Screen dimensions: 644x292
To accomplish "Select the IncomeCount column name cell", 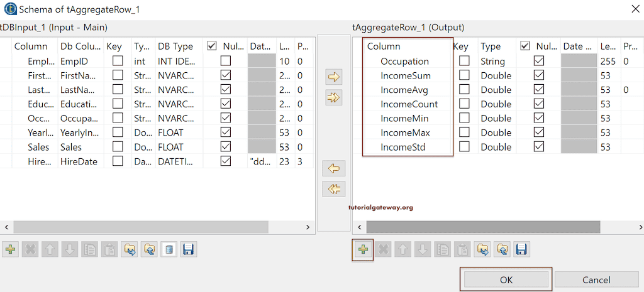I will [x=409, y=104].
